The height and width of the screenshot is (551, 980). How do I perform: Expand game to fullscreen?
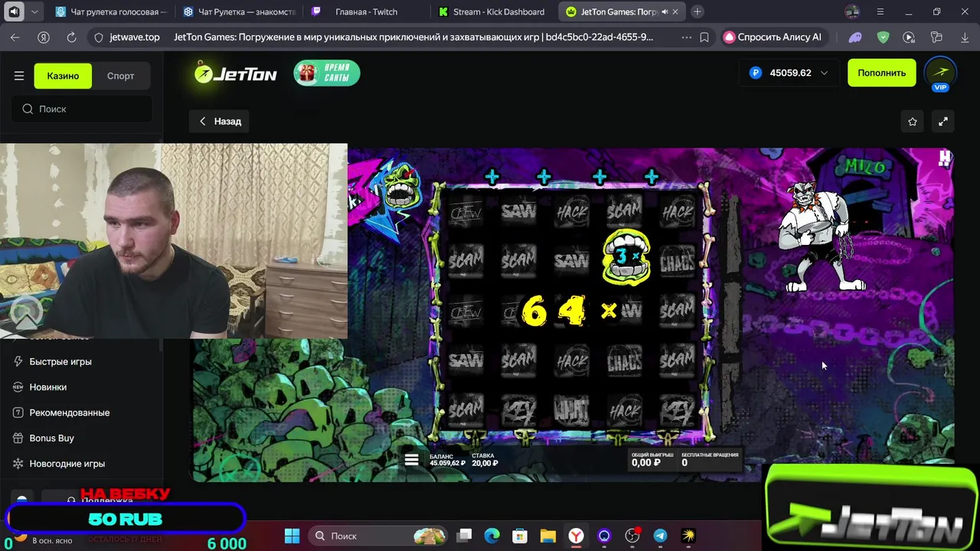coord(943,121)
